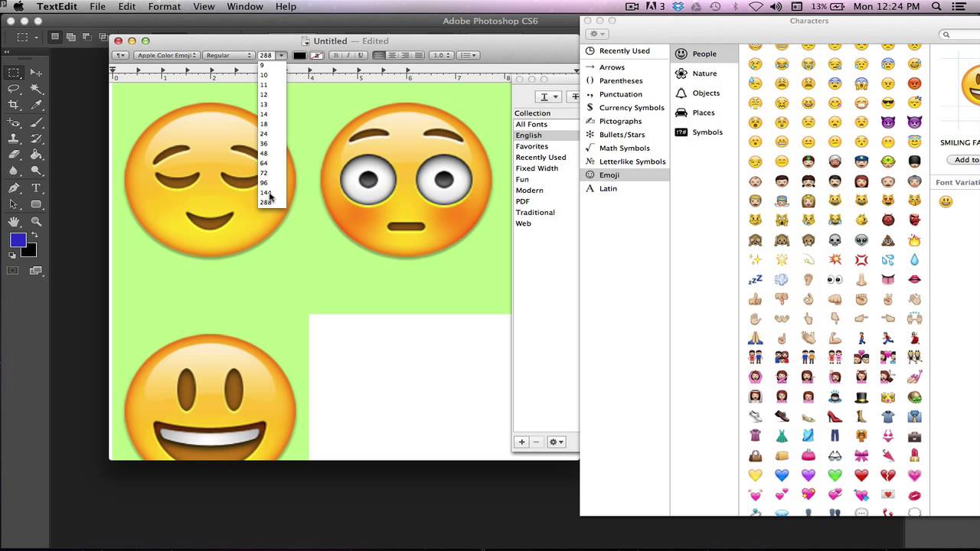Select the Clone Stamp tool

tap(13, 139)
